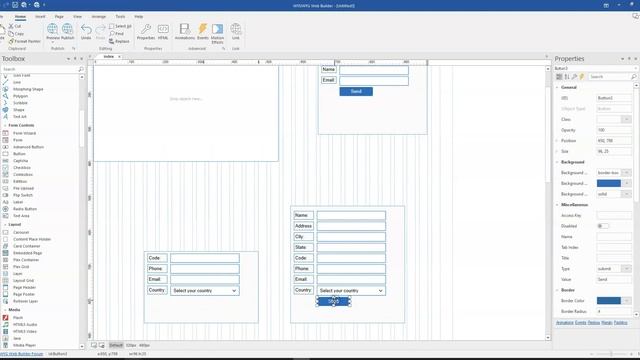Switch to the Default breakpoint button
The image size is (640, 360).
point(116,345)
